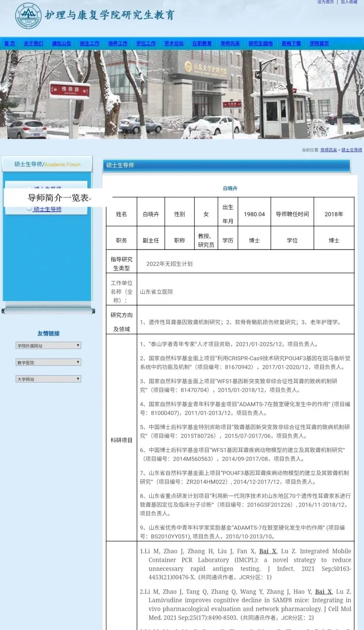Image resolution: width=364 pixels, height=630 pixels.
Task: Open the 硕士生导师 sidebar link
Action: (48, 210)
